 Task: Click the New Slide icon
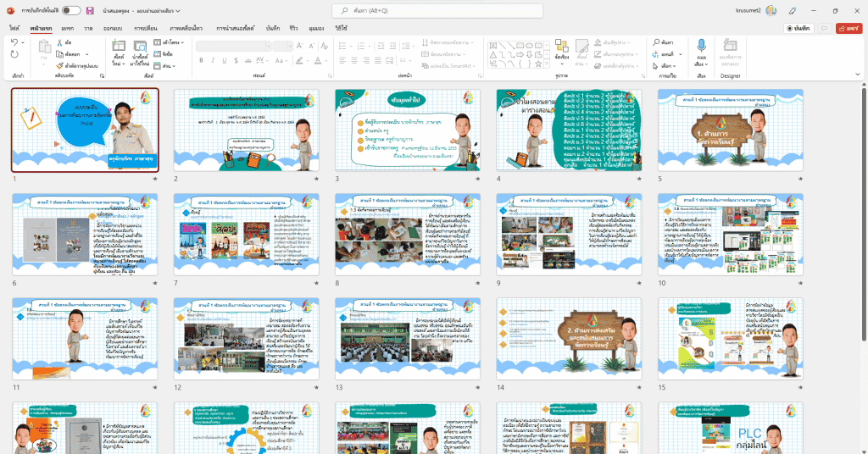pyautogui.click(x=119, y=46)
